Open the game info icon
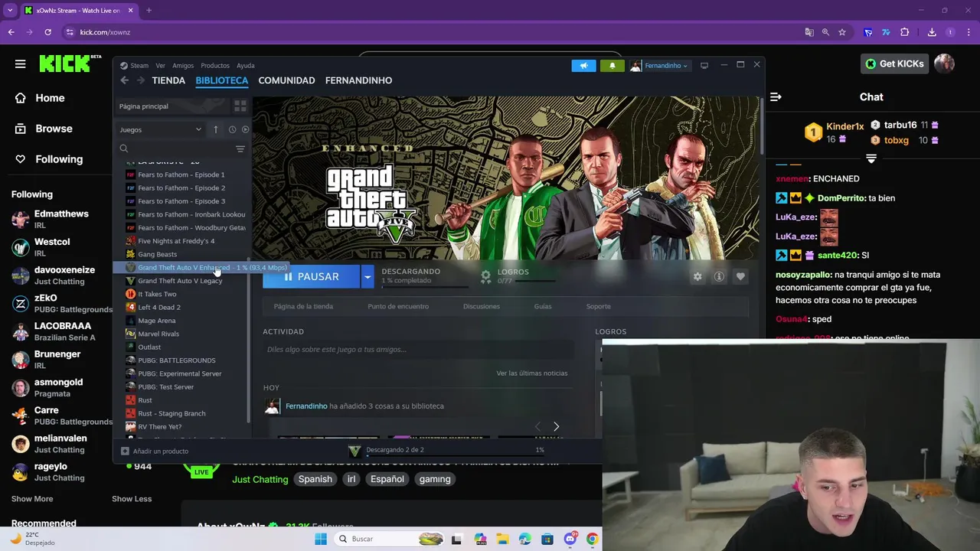The height and width of the screenshot is (551, 980). [719, 276]
